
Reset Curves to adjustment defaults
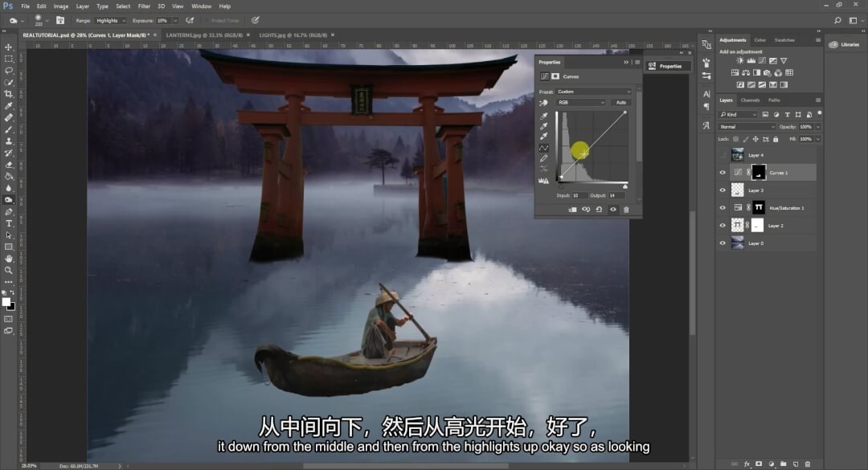click(599, 210)
